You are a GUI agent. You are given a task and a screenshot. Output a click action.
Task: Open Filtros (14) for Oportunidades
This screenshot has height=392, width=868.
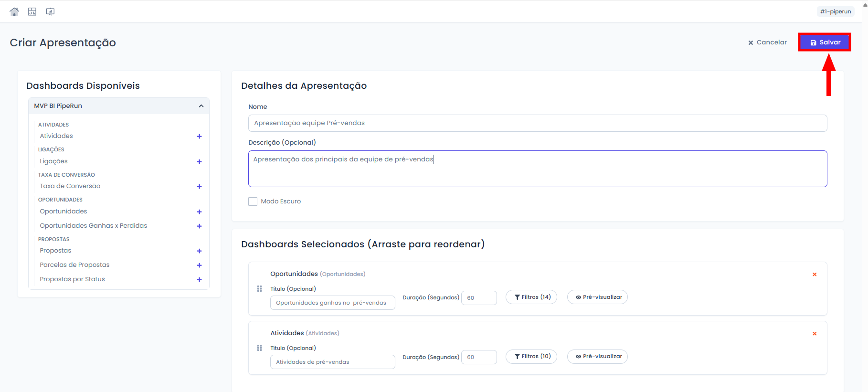[x=531, y=297]
